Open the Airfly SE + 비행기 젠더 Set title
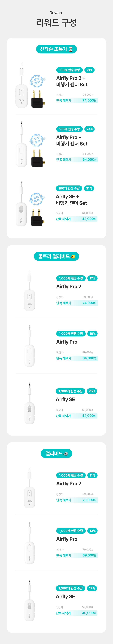 (x=71, y=200)
